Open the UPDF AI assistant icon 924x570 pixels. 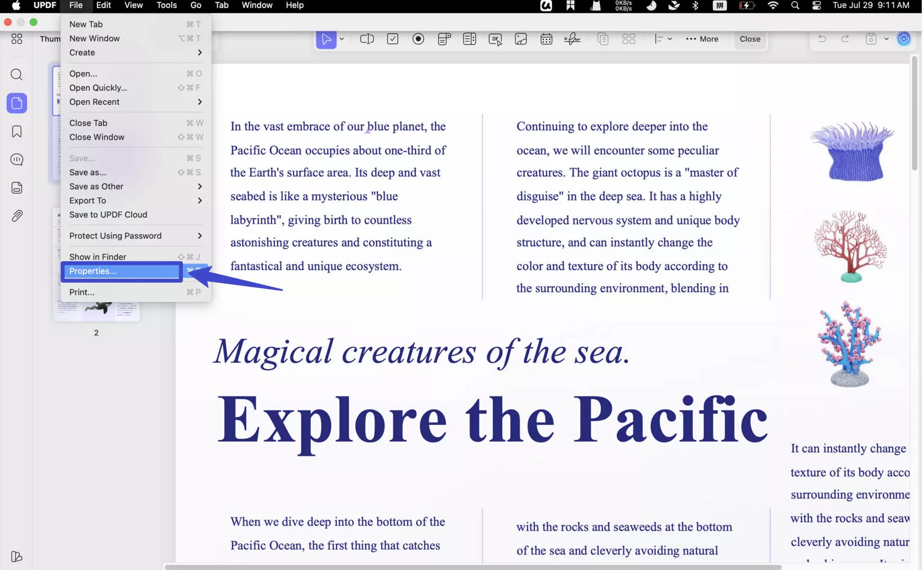pyautogui.click(x=903, y=39)
